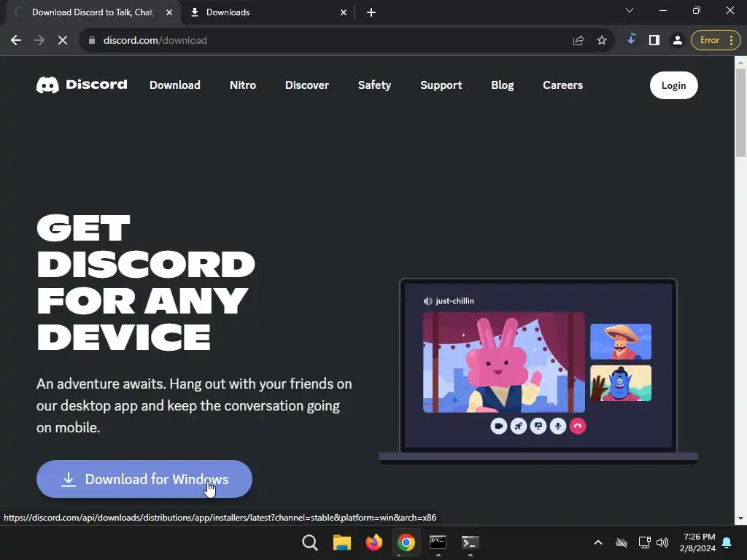Viewport: 747px width, 560px height.
Task: Click the network tray icon
Action: 644,542
